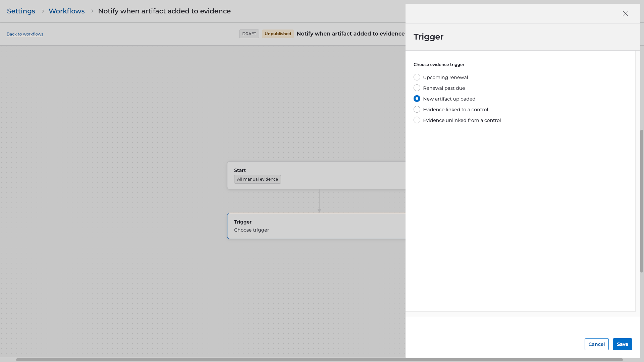Close the Trigger side panel

tap(625, 13)
